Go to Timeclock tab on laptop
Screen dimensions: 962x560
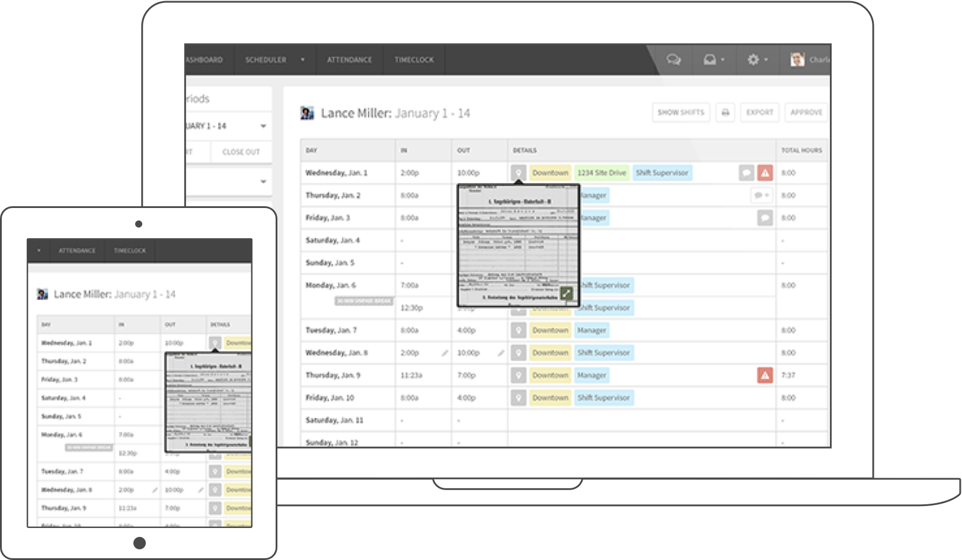click(x=414, y=60)
